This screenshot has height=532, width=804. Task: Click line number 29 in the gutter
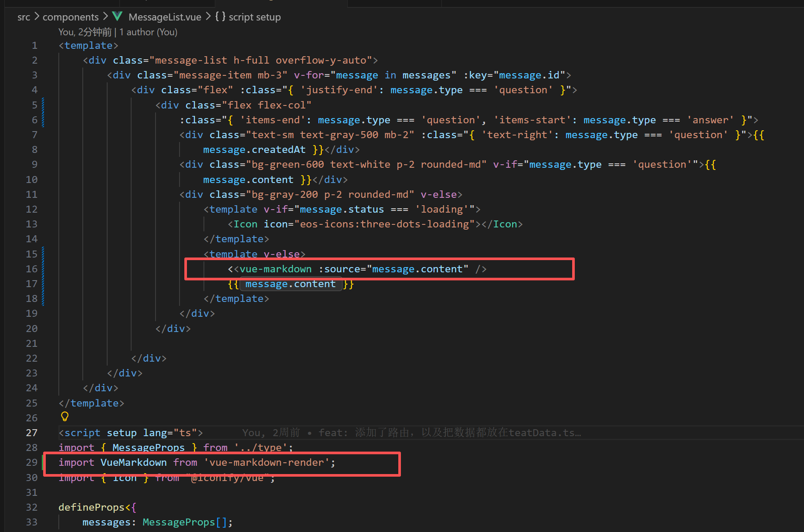tap(31, 462)
